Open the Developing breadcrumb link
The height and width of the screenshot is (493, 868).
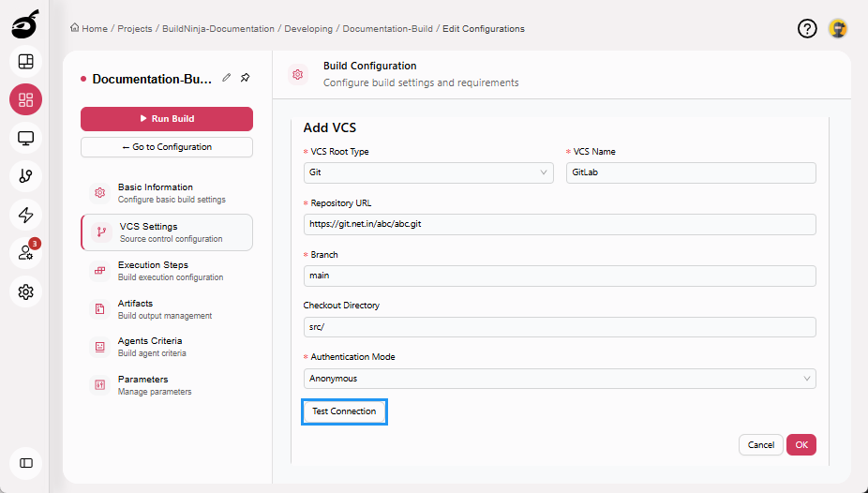coord(308,29)
